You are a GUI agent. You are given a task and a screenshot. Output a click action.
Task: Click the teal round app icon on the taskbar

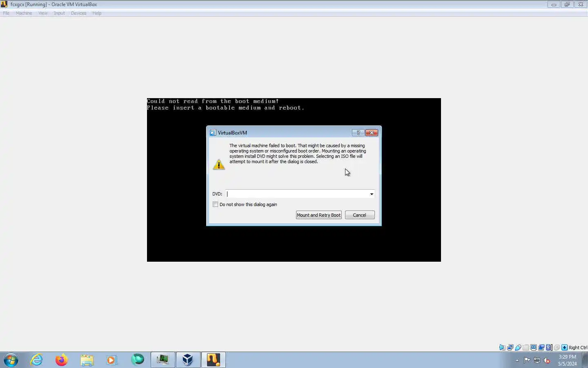tap(138, 359)
